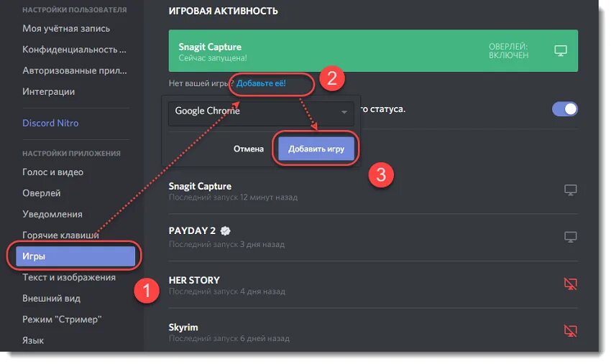
Task: Open Текст и изображения settings
Action: pyautogui.click(x=69, y=277)
